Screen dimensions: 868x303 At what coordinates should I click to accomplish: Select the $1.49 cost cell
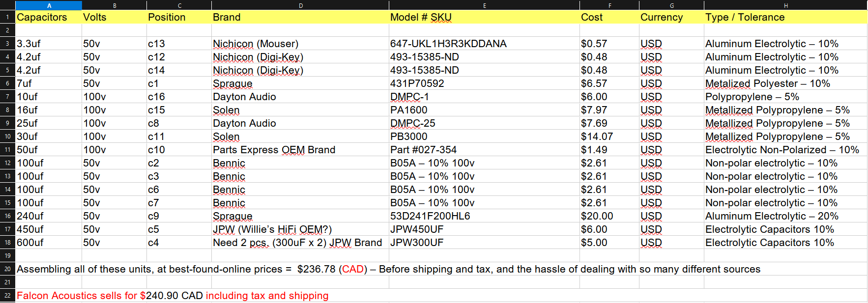[609, 150]
